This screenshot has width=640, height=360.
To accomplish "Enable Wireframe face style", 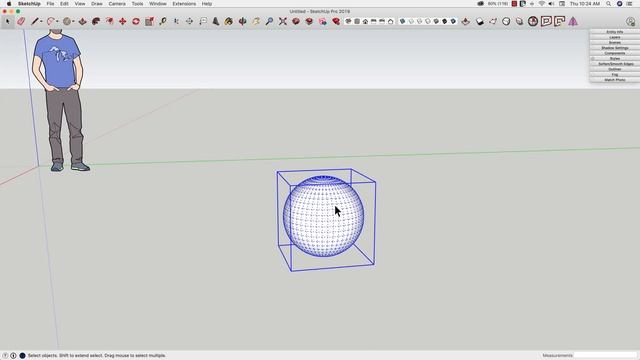I will pyautogui.click(x=419, y=21).
